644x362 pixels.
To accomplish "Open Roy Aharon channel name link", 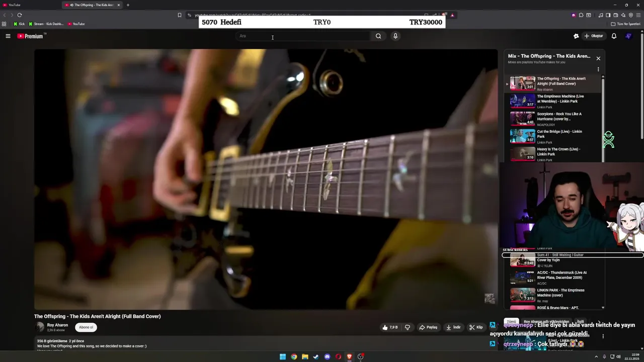I will [x=57, y=325].
